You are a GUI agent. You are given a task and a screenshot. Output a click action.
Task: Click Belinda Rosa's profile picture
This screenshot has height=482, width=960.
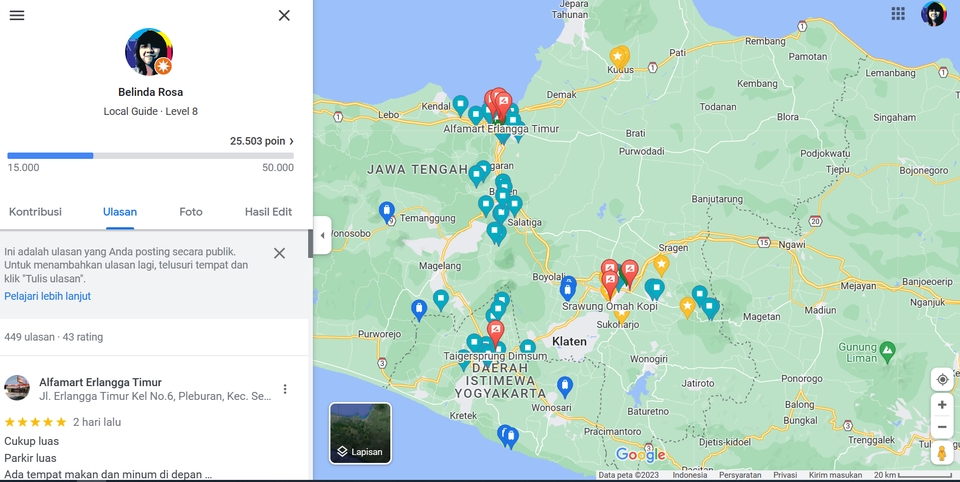149,51
